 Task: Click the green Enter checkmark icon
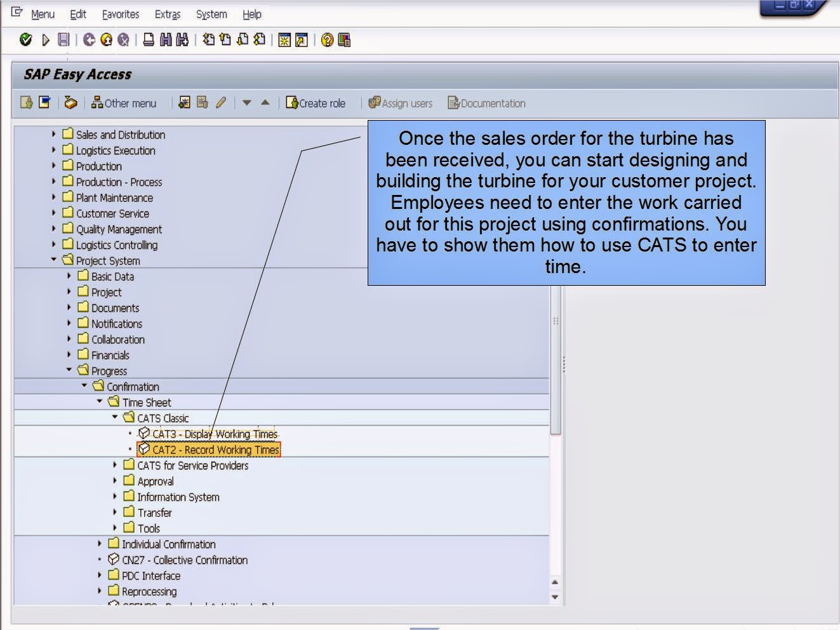coord(26,40)
